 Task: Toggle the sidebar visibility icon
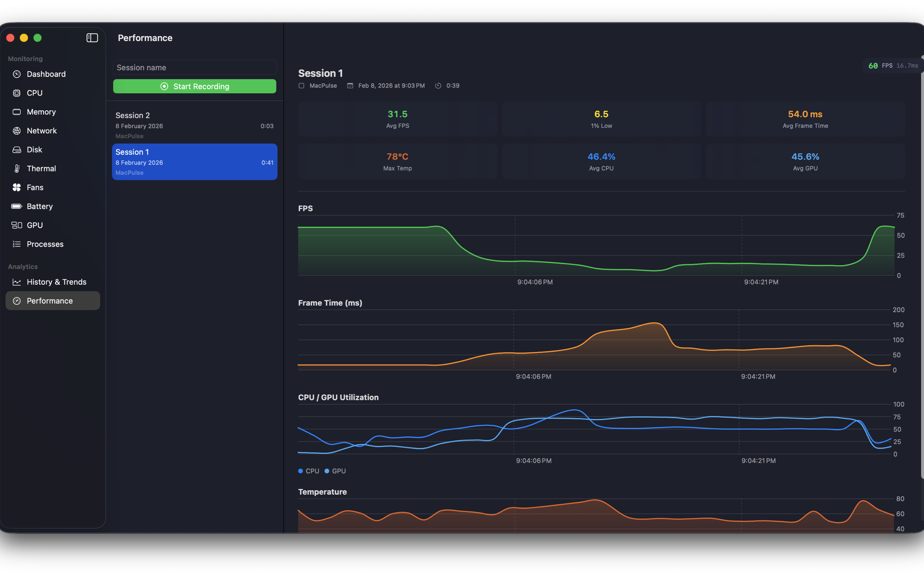92,38
